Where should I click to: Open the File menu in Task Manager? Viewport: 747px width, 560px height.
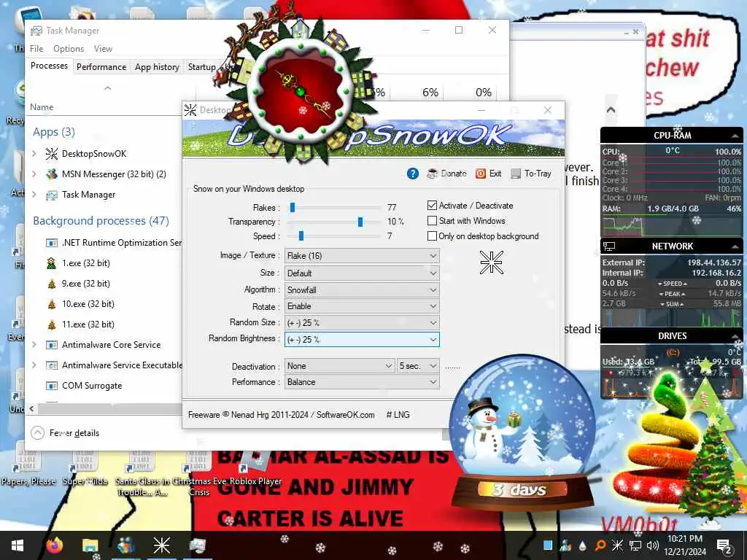(x=36, y=49)
